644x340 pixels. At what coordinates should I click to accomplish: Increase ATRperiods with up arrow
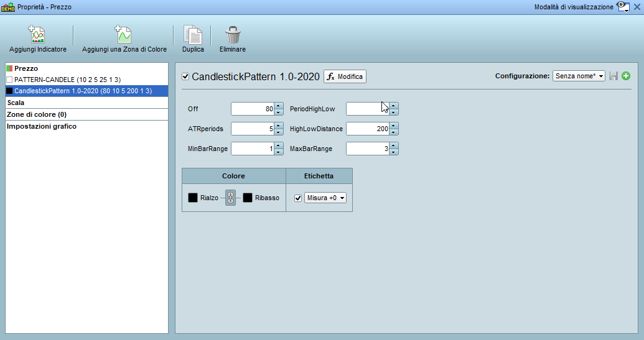(279, 126)
